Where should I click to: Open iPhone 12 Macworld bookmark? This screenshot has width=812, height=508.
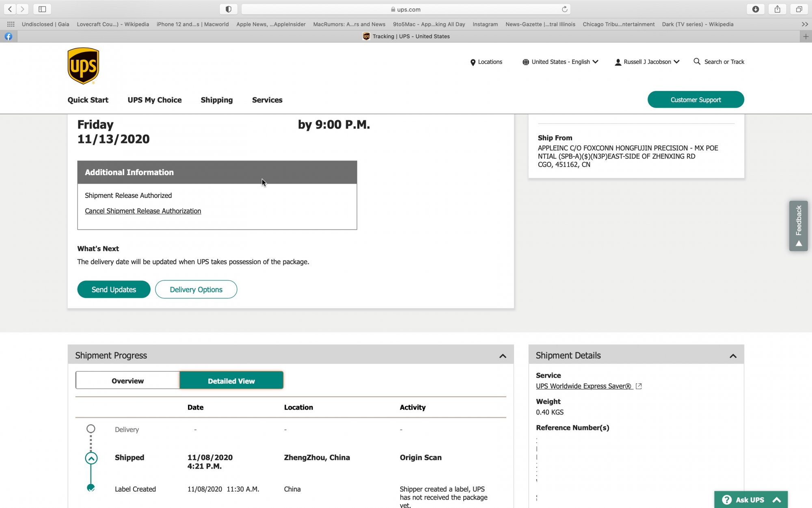[192, 24]
